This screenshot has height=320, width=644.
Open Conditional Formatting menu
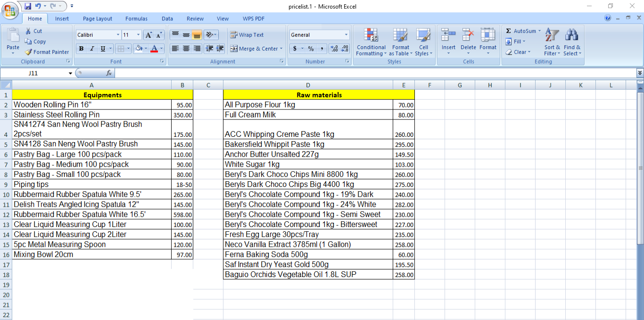pyautogui.click(x=371, y=42)
